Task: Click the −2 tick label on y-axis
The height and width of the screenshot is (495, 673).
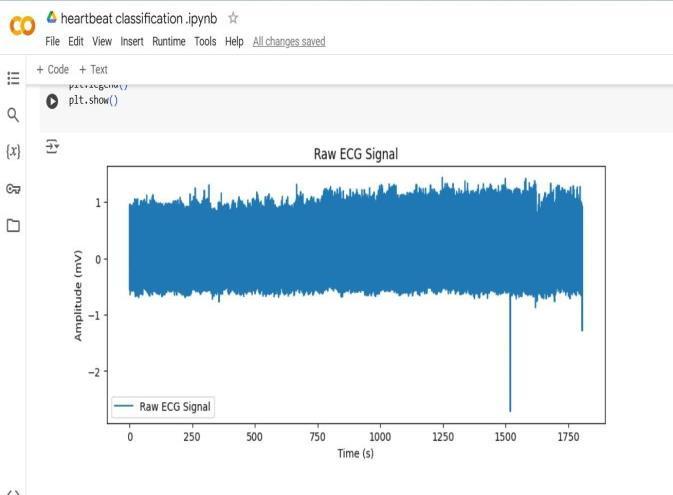Action: click(94, 372)
